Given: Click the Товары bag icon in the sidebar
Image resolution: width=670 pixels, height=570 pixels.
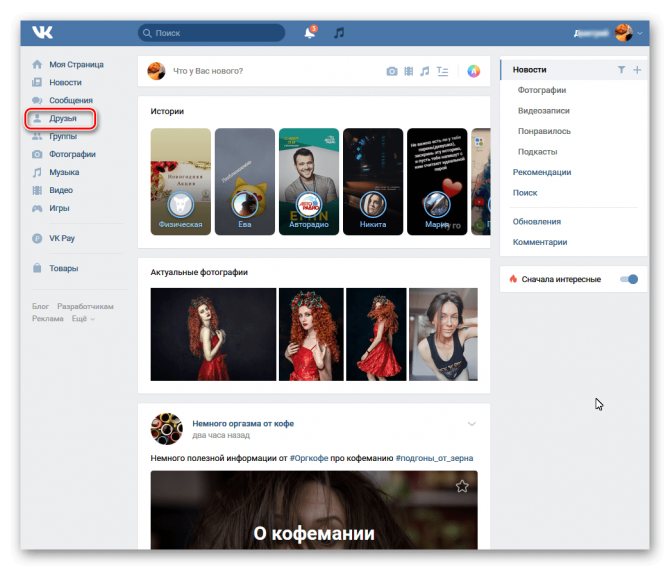Looking at the screenshot, I should (x=37, y=268).
